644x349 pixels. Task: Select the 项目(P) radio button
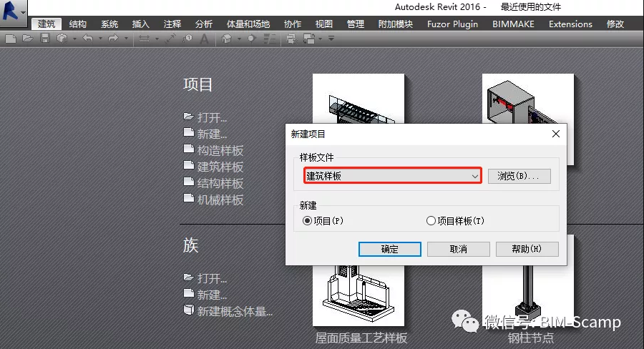tap(307, 221)
